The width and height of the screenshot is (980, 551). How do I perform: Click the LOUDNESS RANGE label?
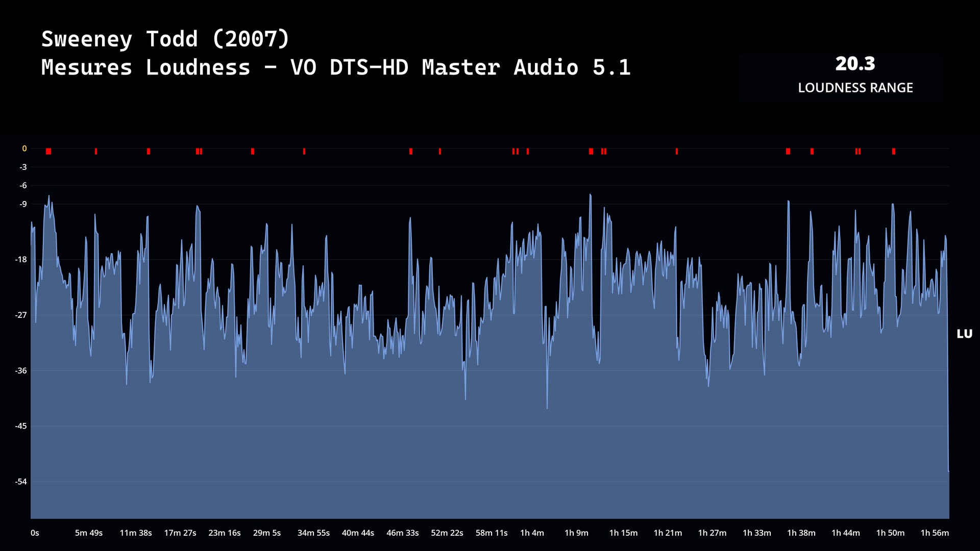(855, 88)
